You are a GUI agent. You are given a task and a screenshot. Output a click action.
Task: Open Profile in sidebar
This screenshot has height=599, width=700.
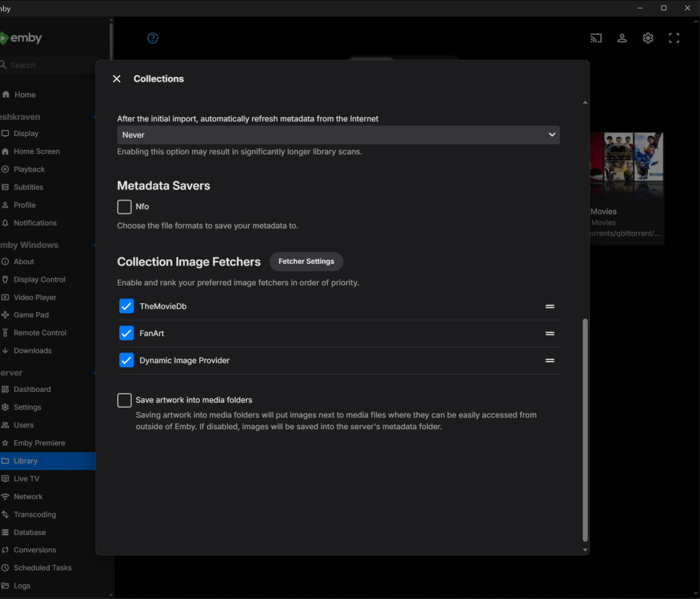[x=24, y=205]
